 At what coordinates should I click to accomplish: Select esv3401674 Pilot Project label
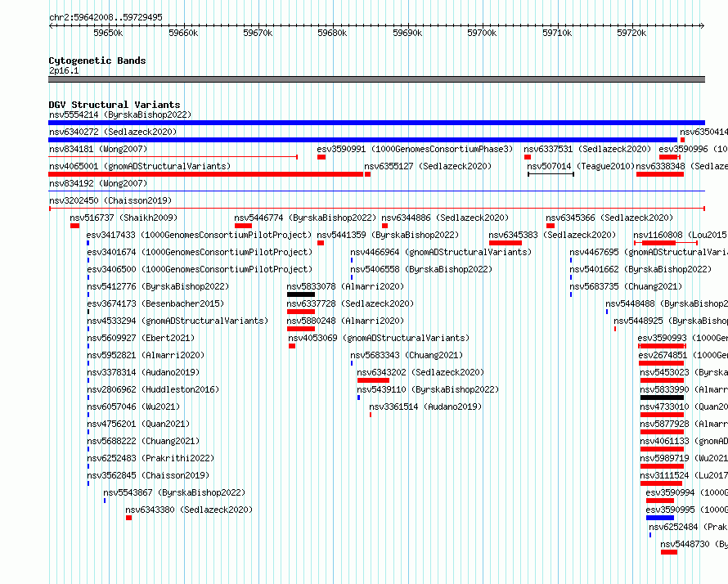[200, 252]
